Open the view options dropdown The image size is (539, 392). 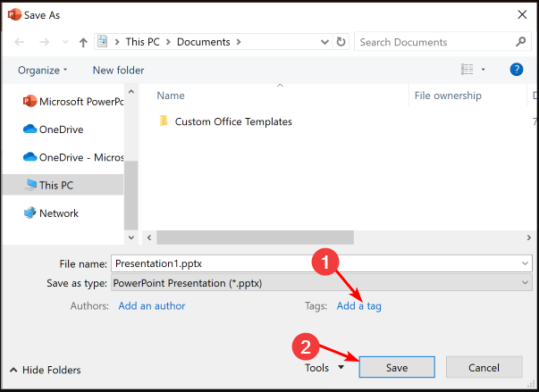tap(484, 70)
